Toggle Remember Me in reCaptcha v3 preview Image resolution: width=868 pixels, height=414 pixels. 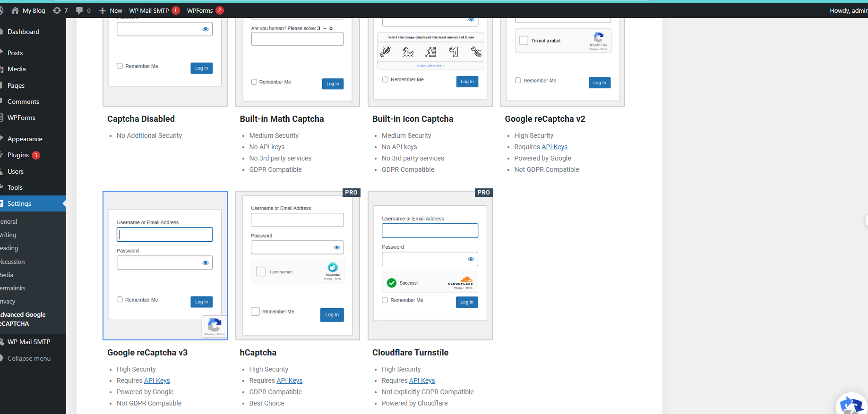[x=120, y=299]
